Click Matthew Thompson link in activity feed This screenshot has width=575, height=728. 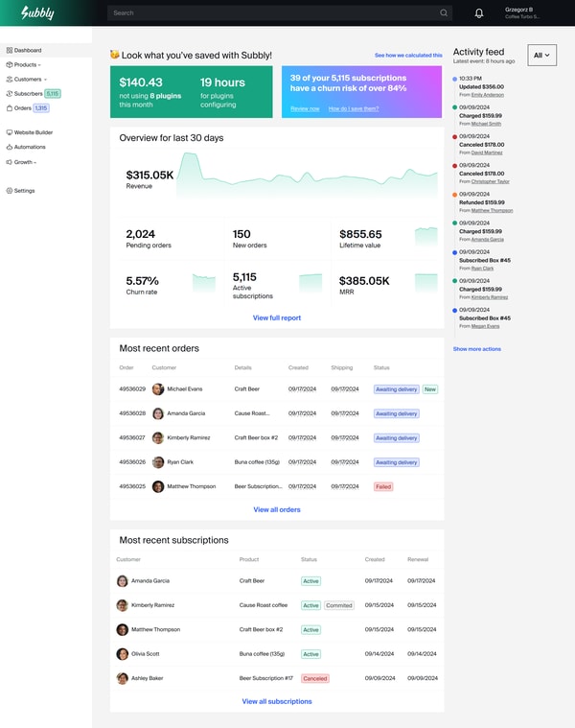click(x=492, y=211)
